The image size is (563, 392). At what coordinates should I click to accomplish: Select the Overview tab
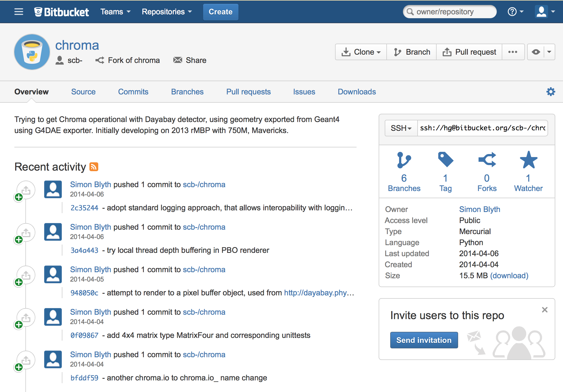(31, 92)
